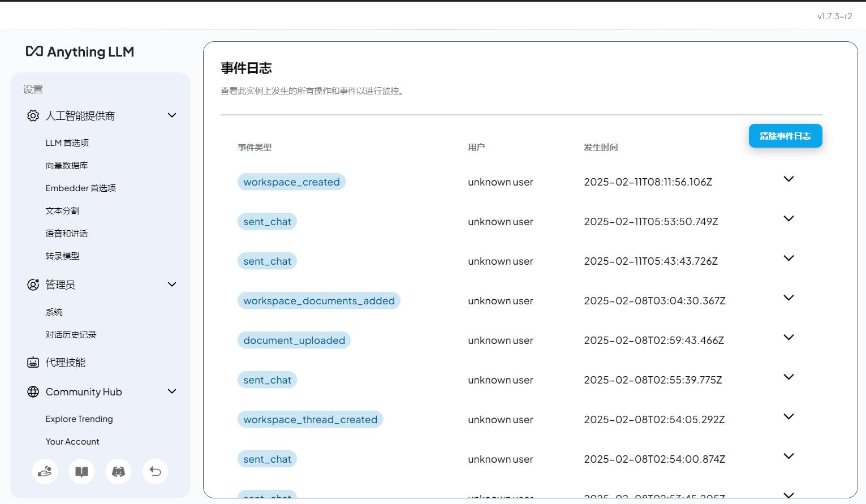Click the back arrow icon in footer
This screenshot has height=504, width=866.
coord(155,471)
